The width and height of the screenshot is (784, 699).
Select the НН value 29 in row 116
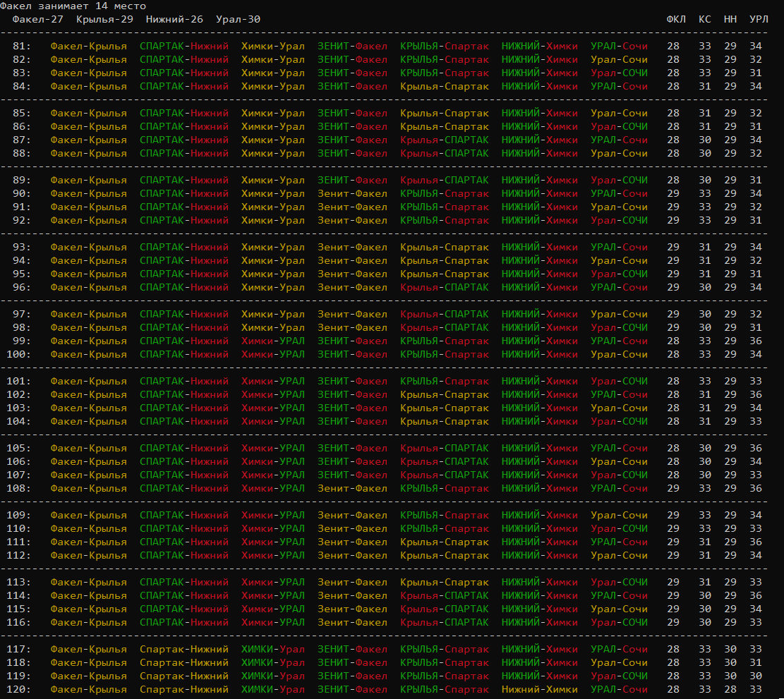[730, 623]
